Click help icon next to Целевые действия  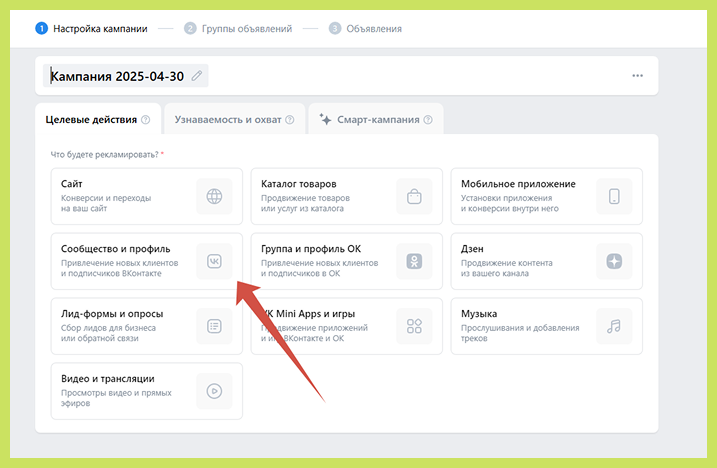coord(145,120)
